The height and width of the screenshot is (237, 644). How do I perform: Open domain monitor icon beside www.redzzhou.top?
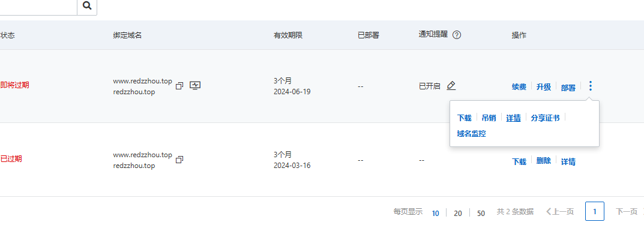[x=195, y=85]
